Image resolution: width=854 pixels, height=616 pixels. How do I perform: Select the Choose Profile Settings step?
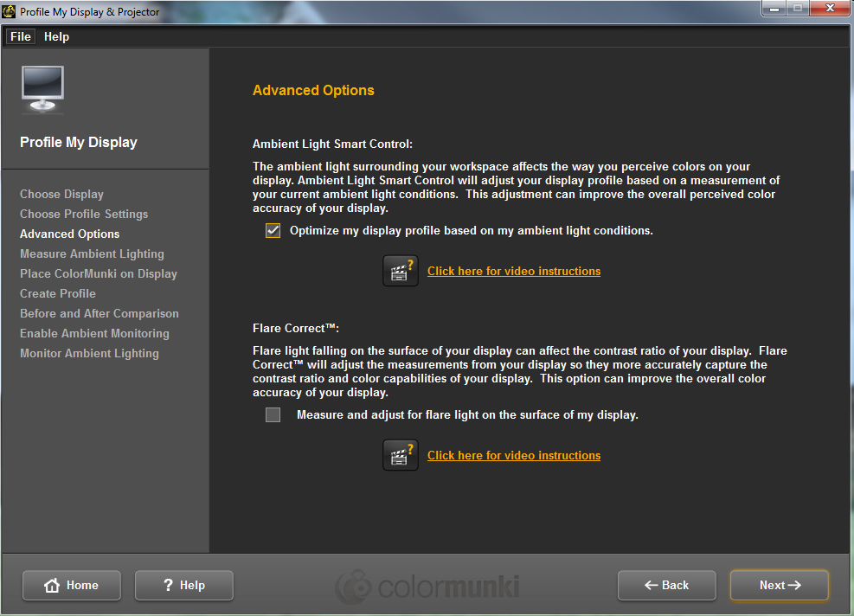pyautogui.click(x=84, y=214)
